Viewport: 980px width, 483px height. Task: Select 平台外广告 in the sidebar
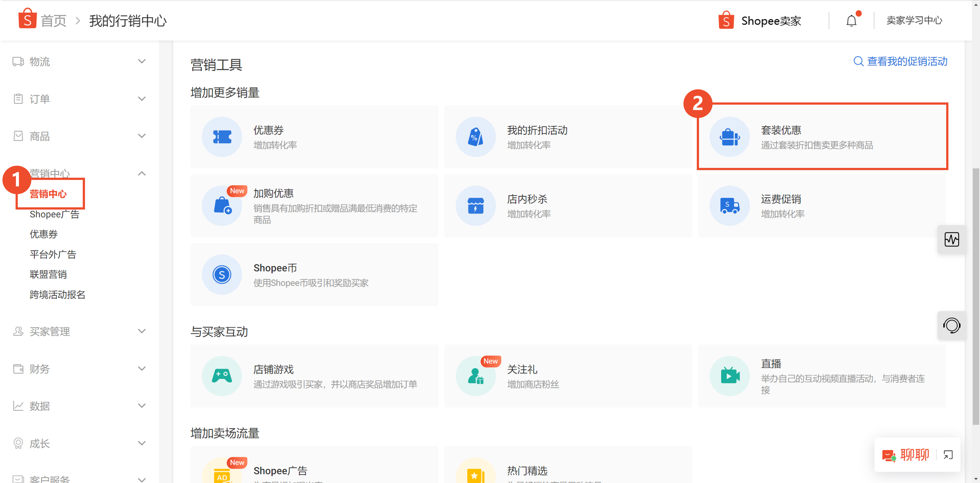tap(53, 254)
